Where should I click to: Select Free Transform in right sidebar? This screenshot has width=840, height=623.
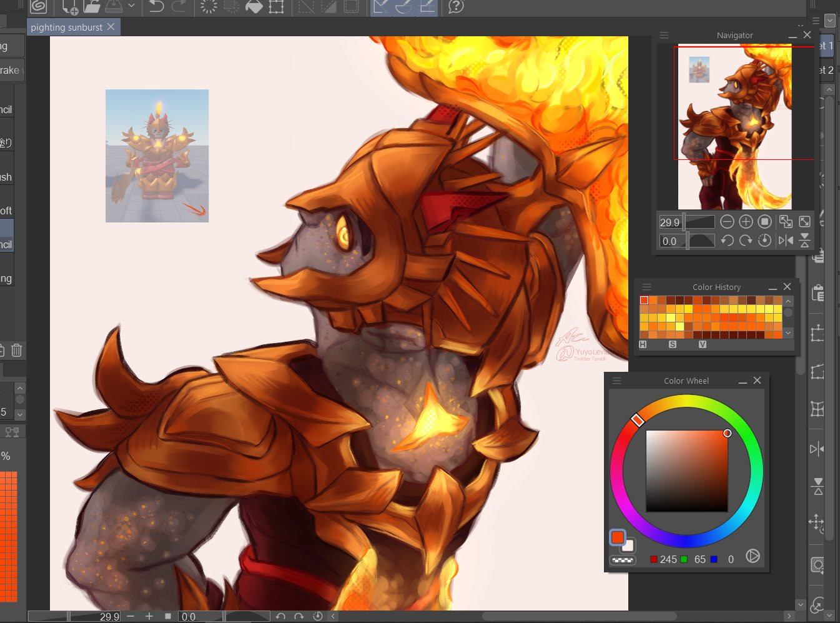(817, 372)
